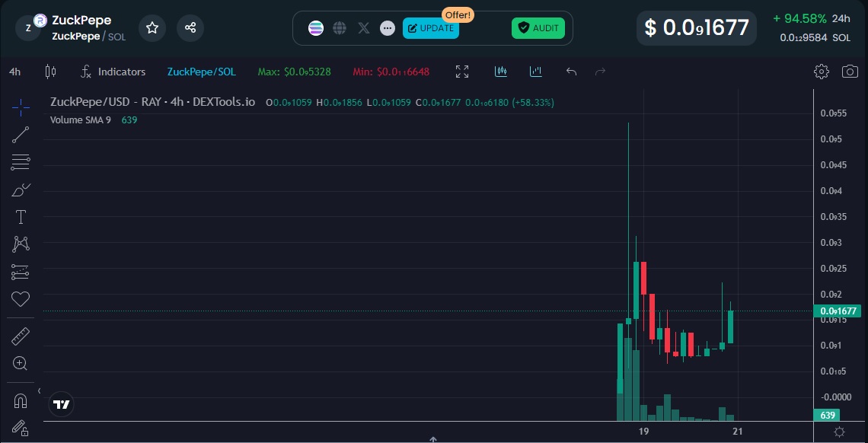Open the chart settings gear
The height and width of the screenshot is (443, 868).
[x=822, y=72]
